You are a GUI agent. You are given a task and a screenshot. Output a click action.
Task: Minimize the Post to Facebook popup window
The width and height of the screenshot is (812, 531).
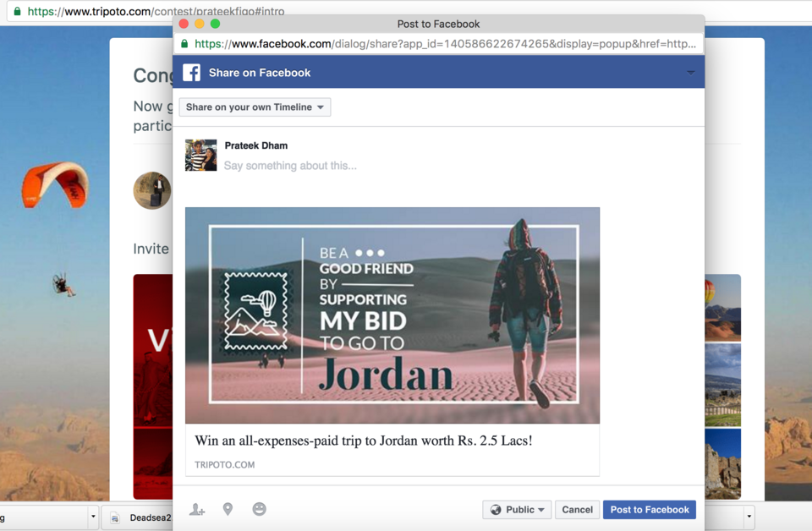point(200,24)
